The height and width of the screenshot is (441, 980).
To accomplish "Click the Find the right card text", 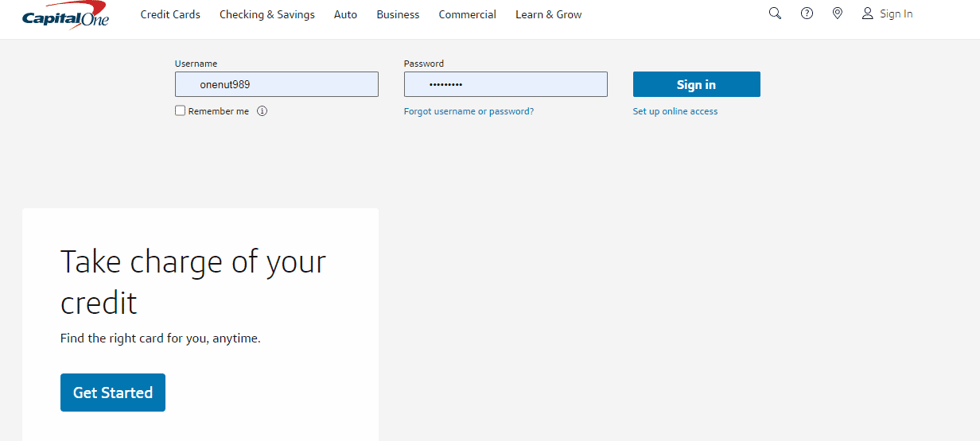I will [161, 338].
